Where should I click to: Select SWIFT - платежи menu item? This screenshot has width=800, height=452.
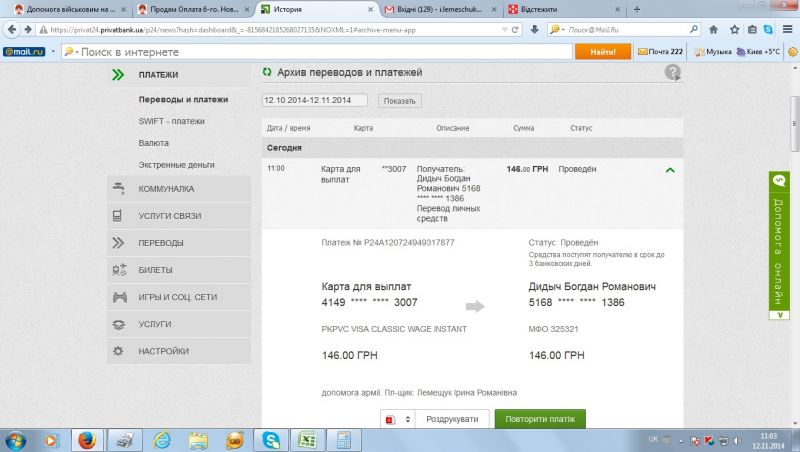tap(172, 121)
